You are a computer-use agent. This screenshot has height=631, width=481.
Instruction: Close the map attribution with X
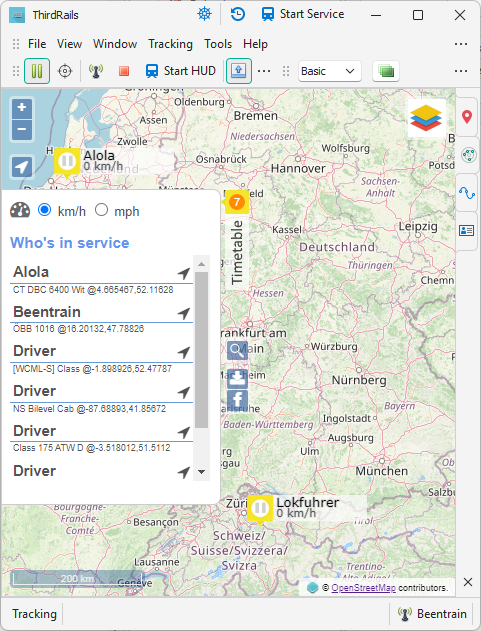click(467, 582)
